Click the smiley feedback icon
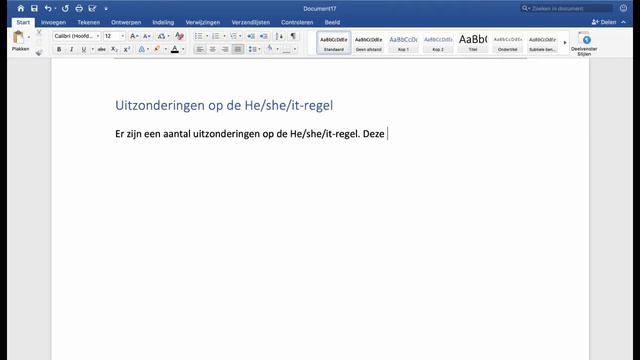 623,8
